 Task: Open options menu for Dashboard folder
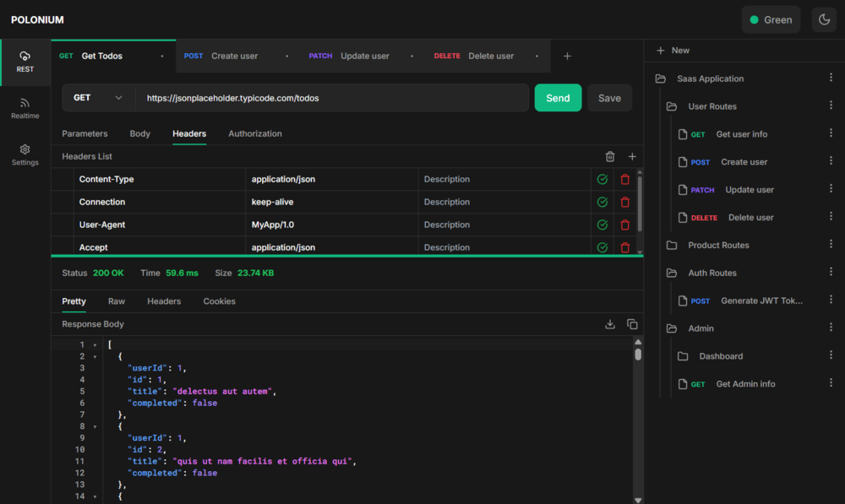(x=831, y=355)
